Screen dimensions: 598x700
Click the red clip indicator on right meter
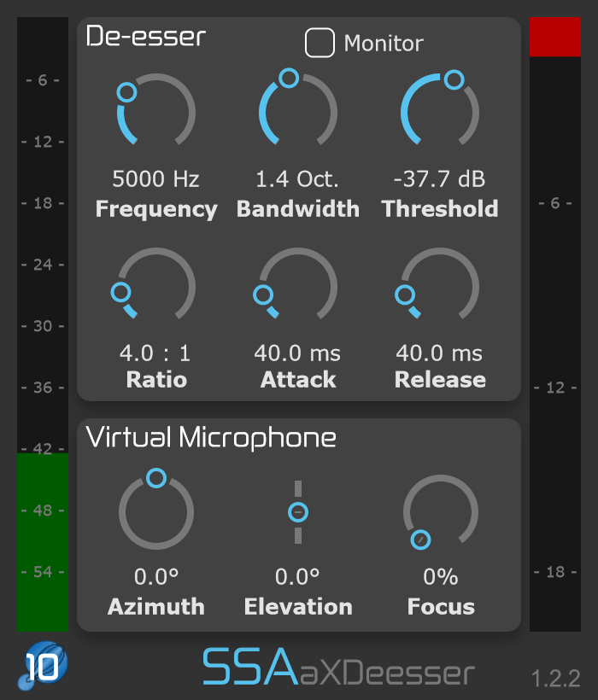pos(554,37)
